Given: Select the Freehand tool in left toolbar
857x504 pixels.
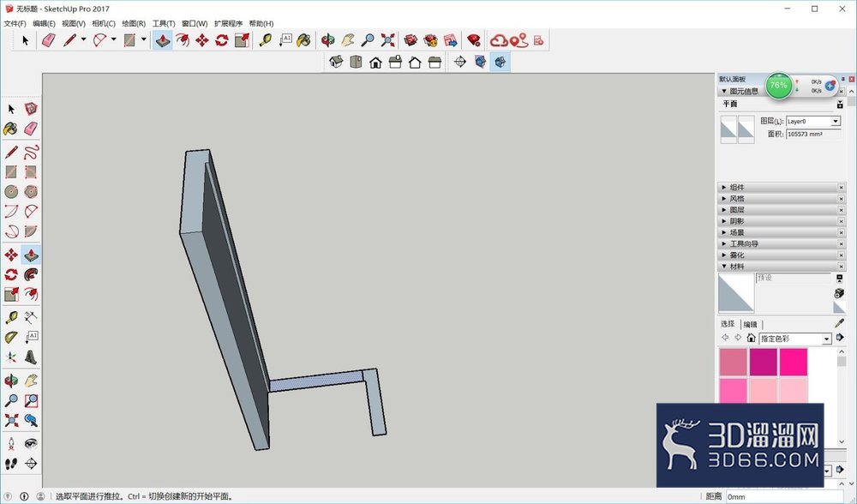Looking at the screenshot, I should 31,152.
